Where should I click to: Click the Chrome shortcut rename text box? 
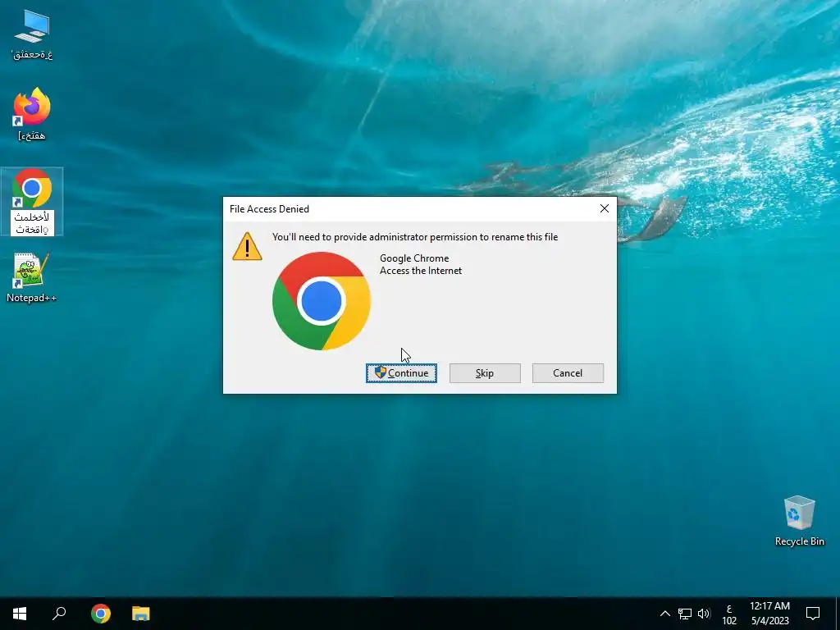tap(32, 223)
